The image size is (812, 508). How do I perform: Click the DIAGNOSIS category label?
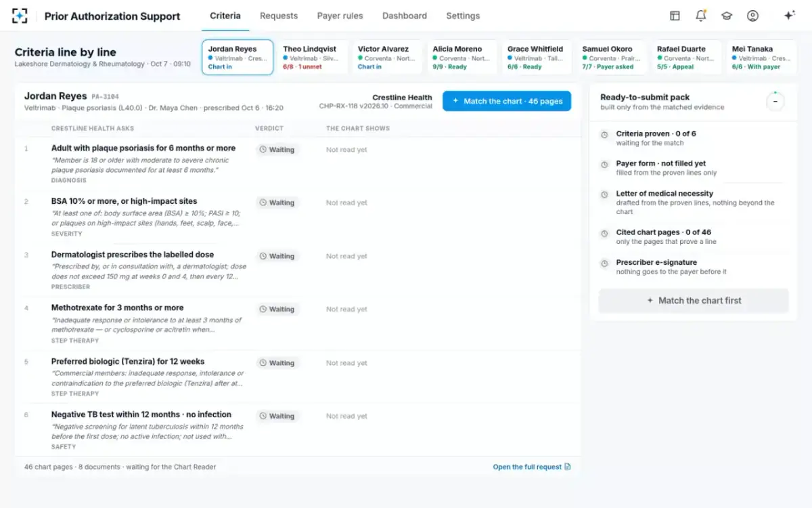click(69, 180)
